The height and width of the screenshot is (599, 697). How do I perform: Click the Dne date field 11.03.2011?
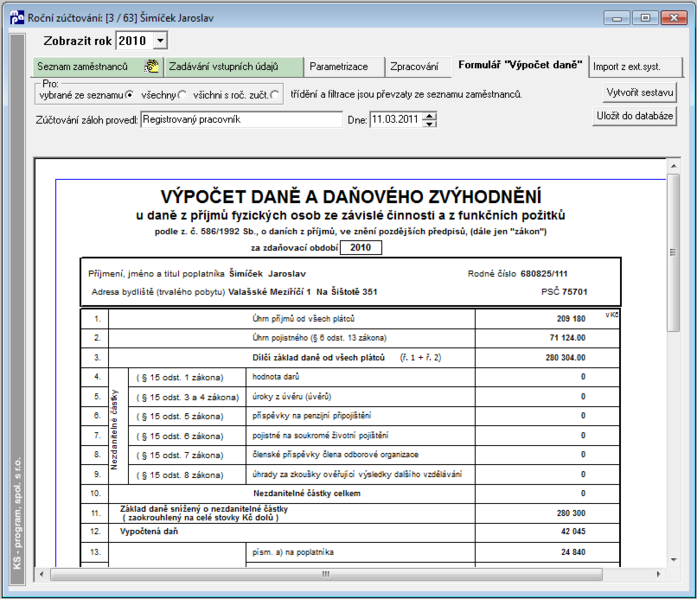point(396,120)
